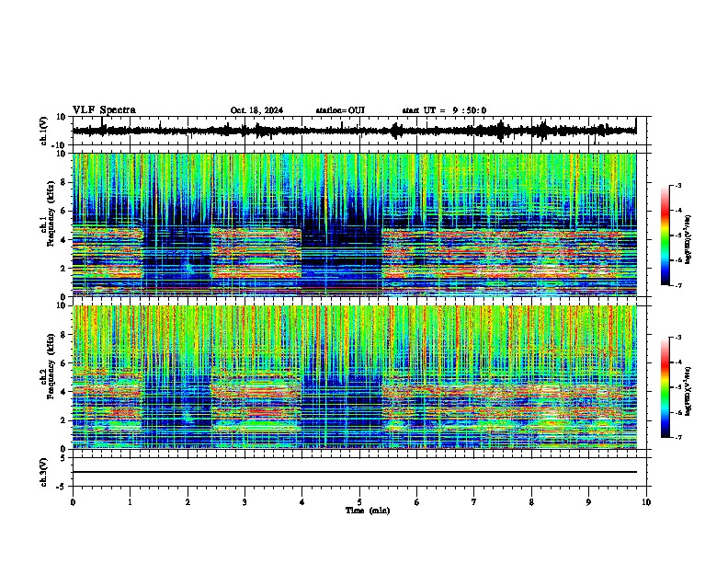The image size is (728, 563).
Task: Click the 'Time (min)' axis label
Action: coord(368,511)
